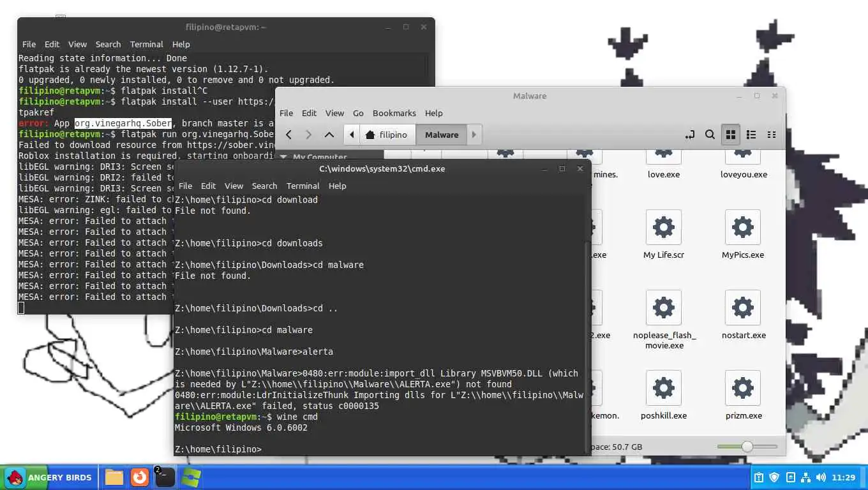Toggle location entry in file manager toolbar
Image resolution: width=868 pixels, height=490 pixels.
point(689,135)
